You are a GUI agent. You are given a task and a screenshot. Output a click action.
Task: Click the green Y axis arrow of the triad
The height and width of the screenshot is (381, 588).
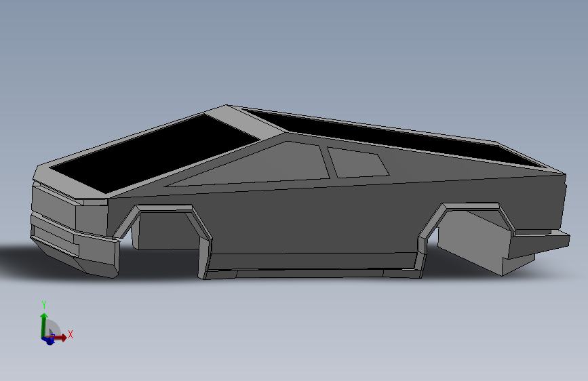44,325
